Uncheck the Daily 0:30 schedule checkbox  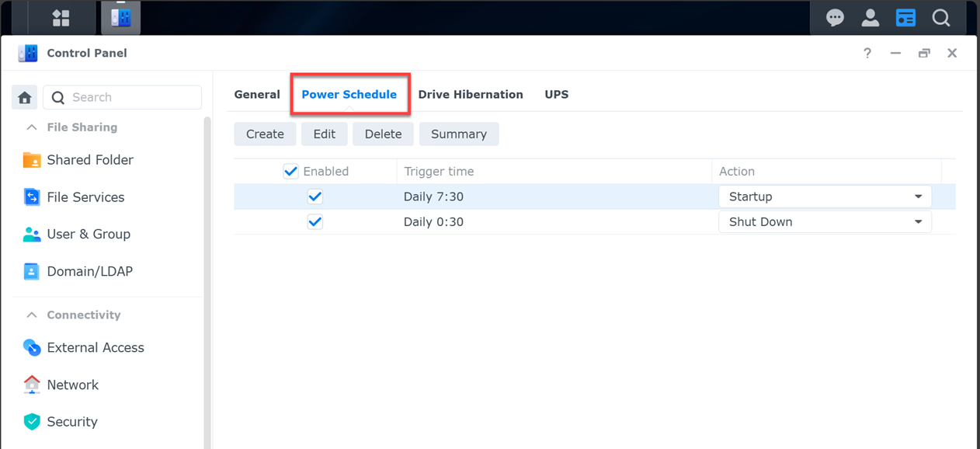pyautogui.click(x=315, y=221)
